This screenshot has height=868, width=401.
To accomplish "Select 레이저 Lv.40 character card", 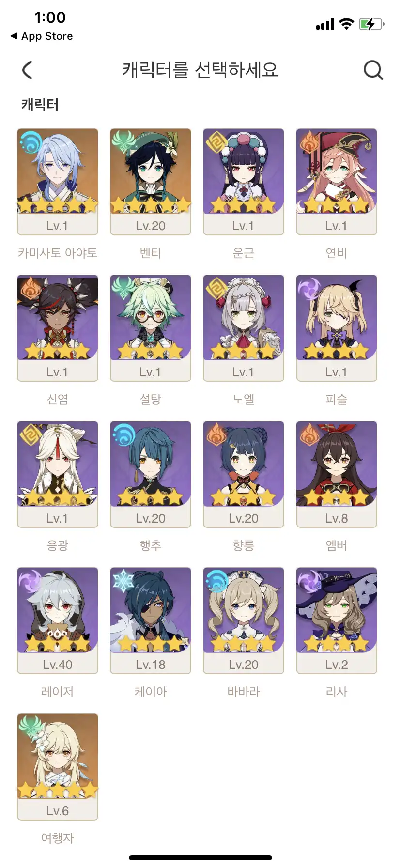I will tap(58, 620).
